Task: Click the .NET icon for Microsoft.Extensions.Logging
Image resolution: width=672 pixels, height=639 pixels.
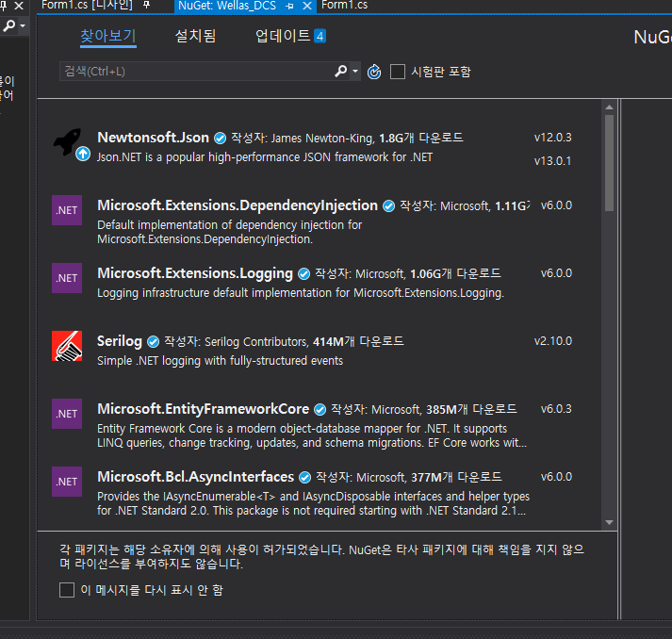Action: pyautogui.click(x=67, y=278)
